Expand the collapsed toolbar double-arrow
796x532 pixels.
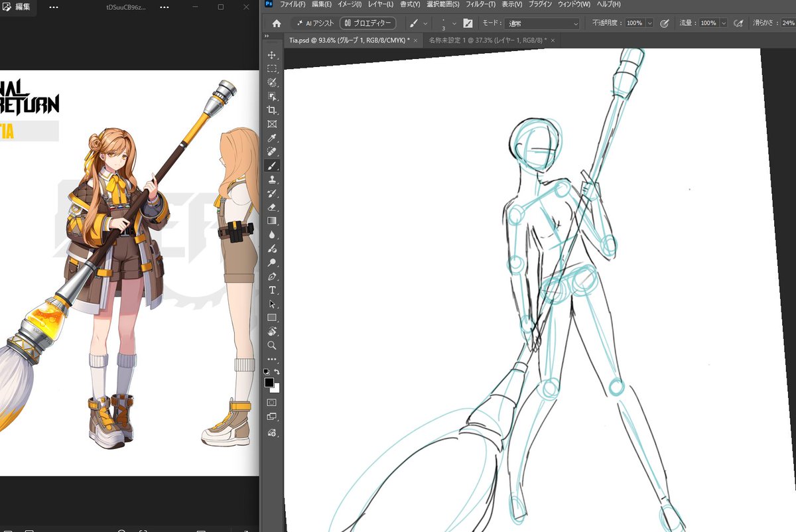click(267, 36)
